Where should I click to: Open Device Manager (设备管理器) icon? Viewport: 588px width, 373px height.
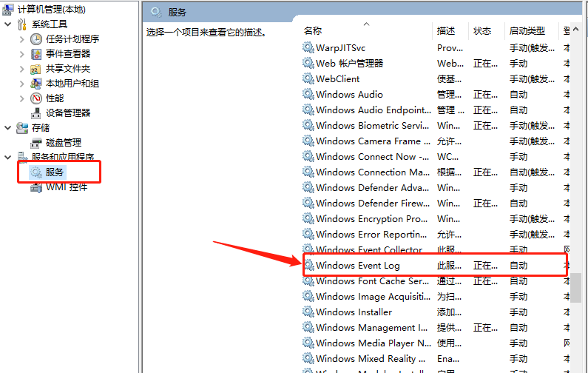pyautogui.click(x=36, y=113)
